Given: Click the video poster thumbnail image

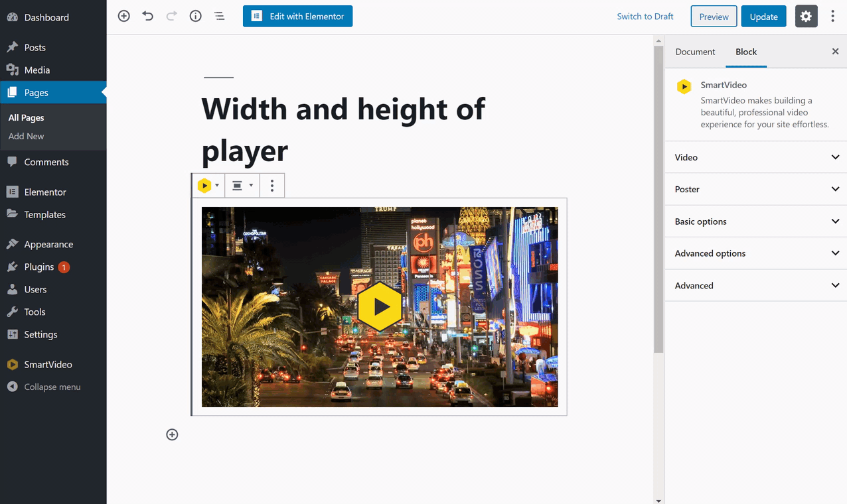Looking at the screenshot, I should 380,307.
